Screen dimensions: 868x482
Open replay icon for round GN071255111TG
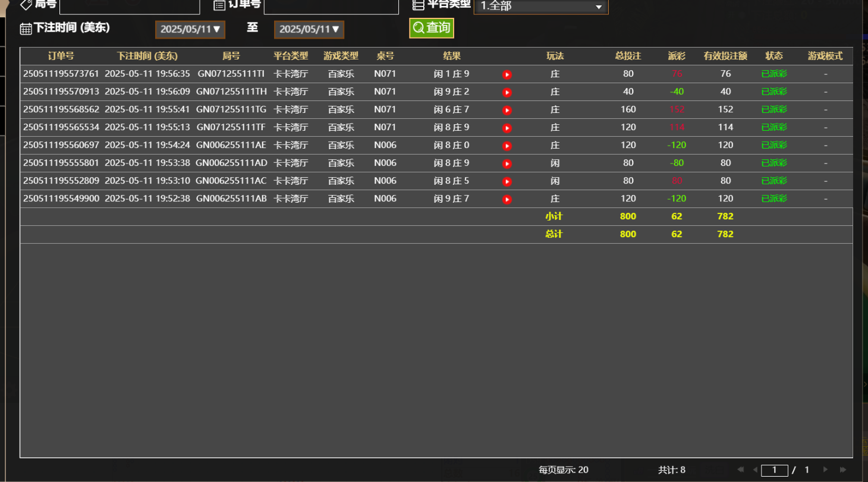point(507,110)
